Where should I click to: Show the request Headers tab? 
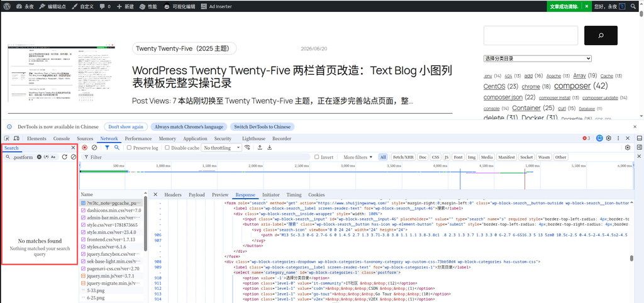tap(173, 195)
